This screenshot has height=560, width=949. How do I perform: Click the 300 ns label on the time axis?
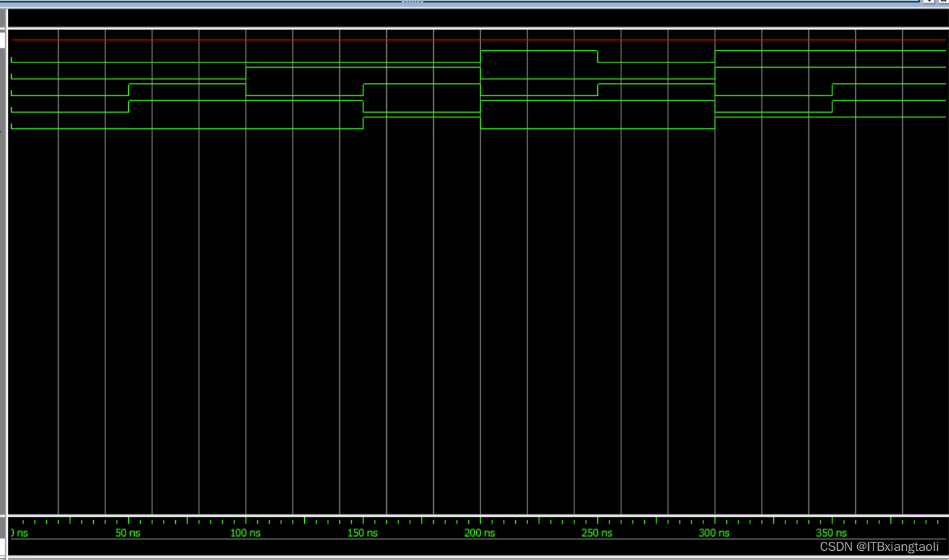coord(714,533)
